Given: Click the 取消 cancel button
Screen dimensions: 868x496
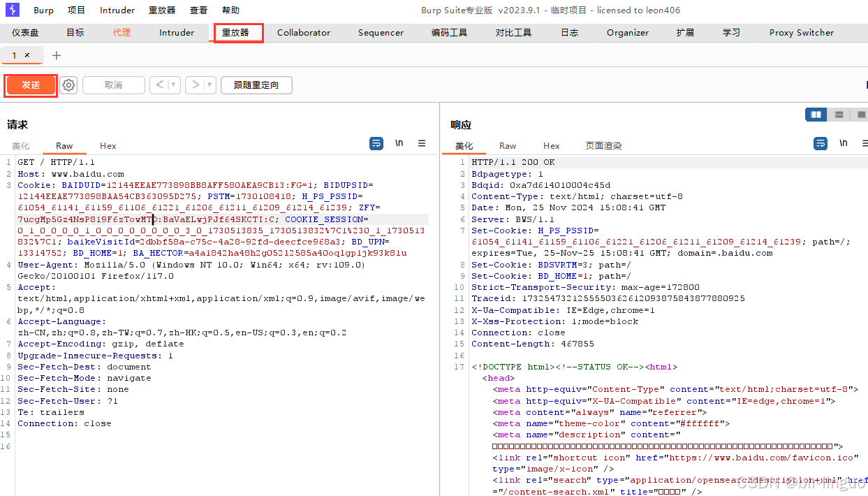Looking at the screenshot, I should [113, 85].
